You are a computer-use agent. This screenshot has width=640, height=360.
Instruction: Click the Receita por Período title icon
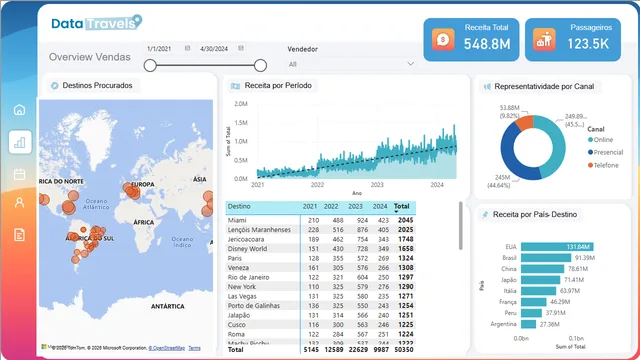click(236, 86)
